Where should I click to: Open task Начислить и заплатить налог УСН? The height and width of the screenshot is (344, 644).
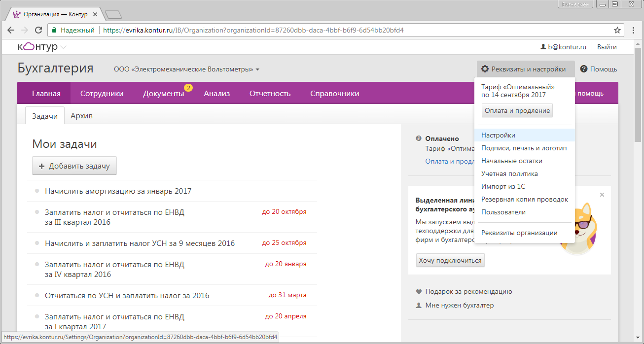tap(140, 243)
